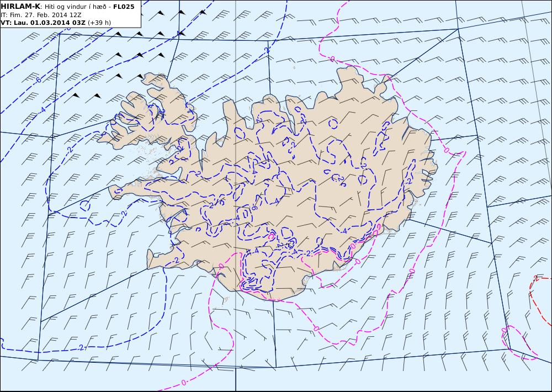Click the FL025 flight level label
552x392 pixels.
[x=124, y=7]
